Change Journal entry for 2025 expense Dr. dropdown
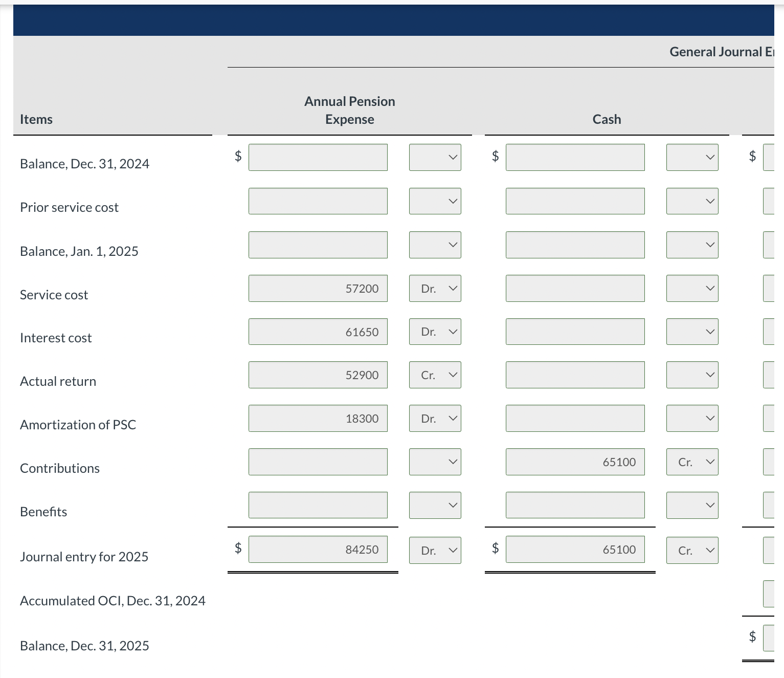This screenshot has width=784, height=678. click(435, 550)
